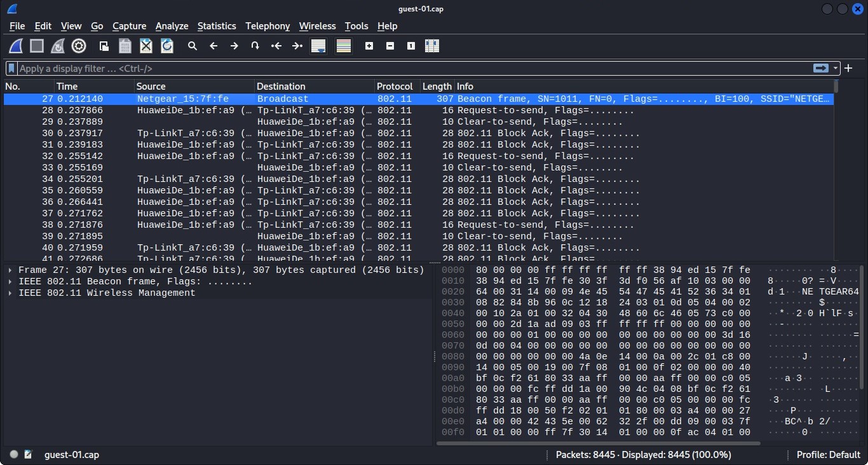This screenshot has width=868, height=465.
Task: Open the find packet magnifier tool
Action: point(193,46)
